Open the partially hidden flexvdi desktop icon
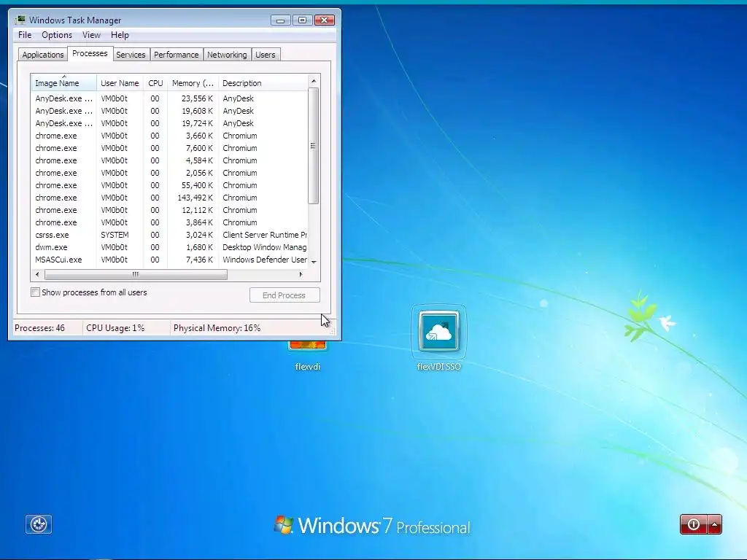Image resolution: width=747 pixels, height=560 pixels. 307,356
